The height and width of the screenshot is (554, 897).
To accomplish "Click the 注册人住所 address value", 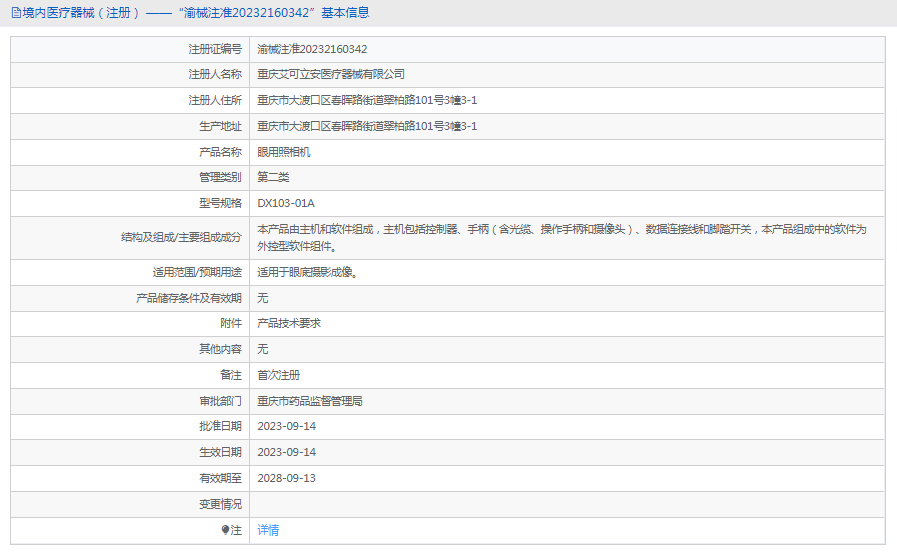I will coord(367,100).
